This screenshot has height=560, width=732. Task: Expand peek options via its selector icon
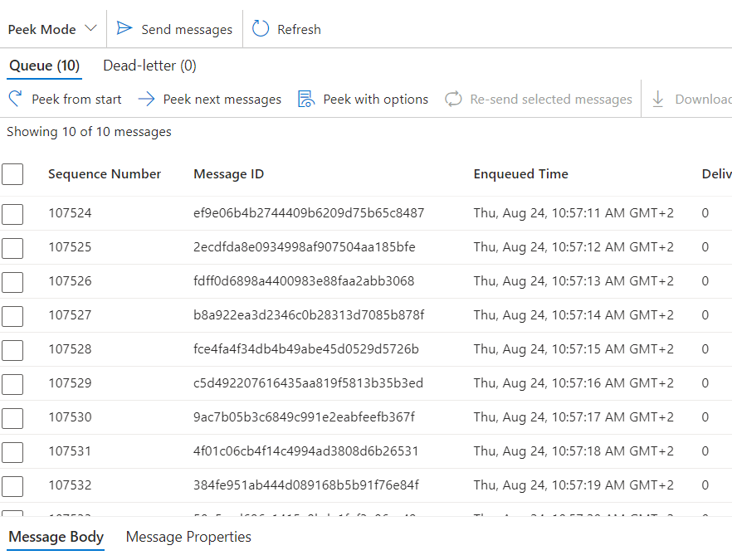306,99
